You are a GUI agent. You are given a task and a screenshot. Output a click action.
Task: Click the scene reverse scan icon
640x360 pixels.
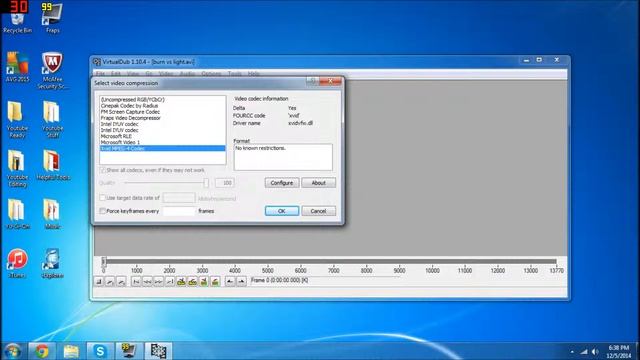click(x=204, y=282)
